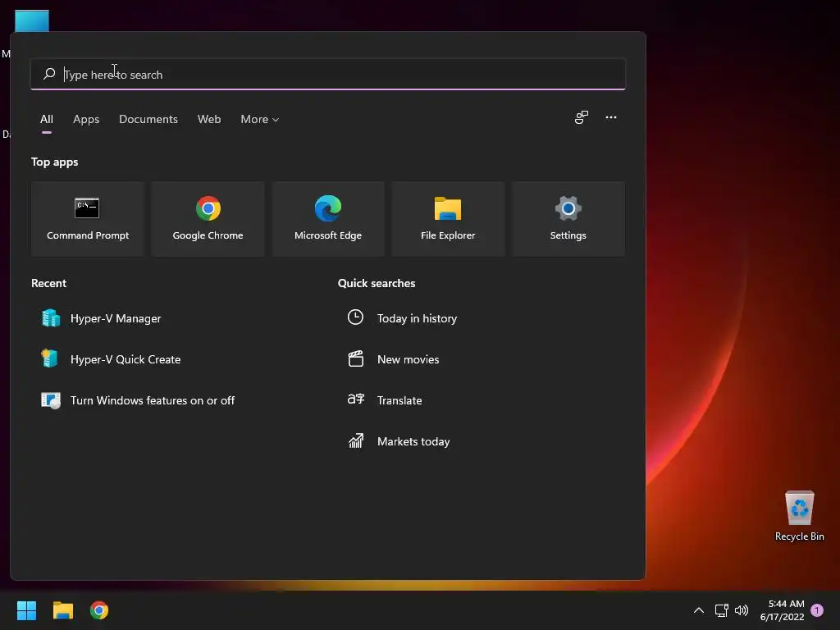
Task: Switch to the Documents search tab
Action: click(148, 119)
